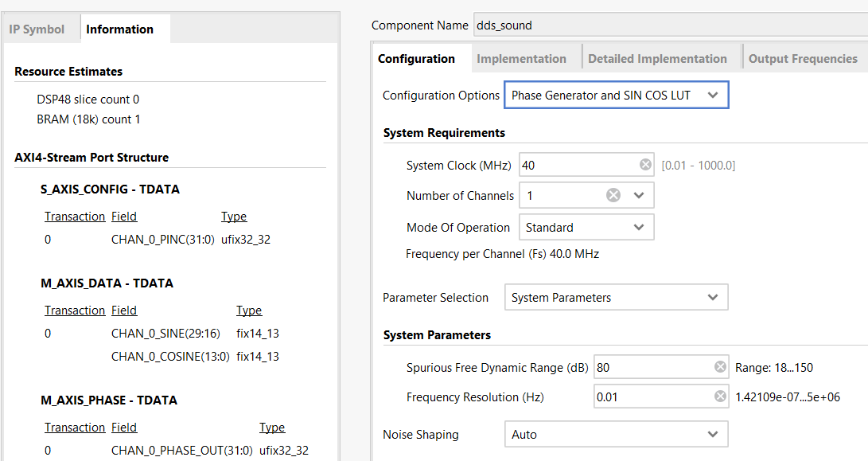Click the System Clock (MHz) input field
This screenshot has height=461, width=868.
click(578, 166)
